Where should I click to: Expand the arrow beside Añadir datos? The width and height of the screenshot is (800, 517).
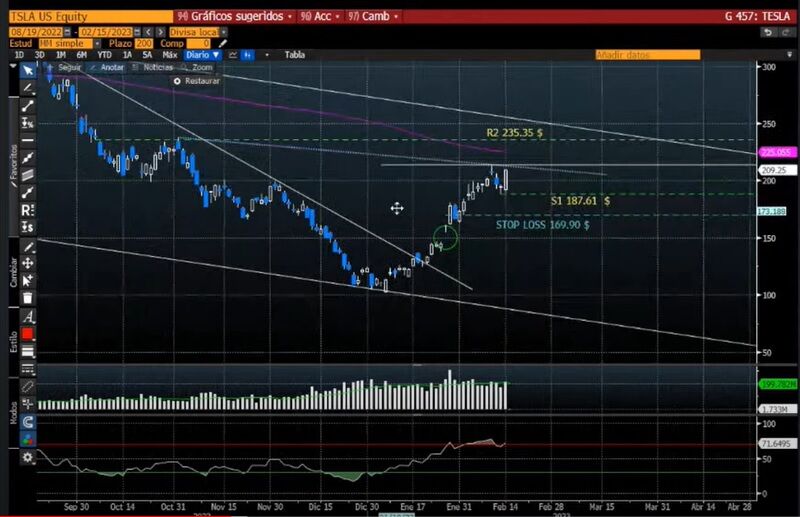tap(789, 55)
